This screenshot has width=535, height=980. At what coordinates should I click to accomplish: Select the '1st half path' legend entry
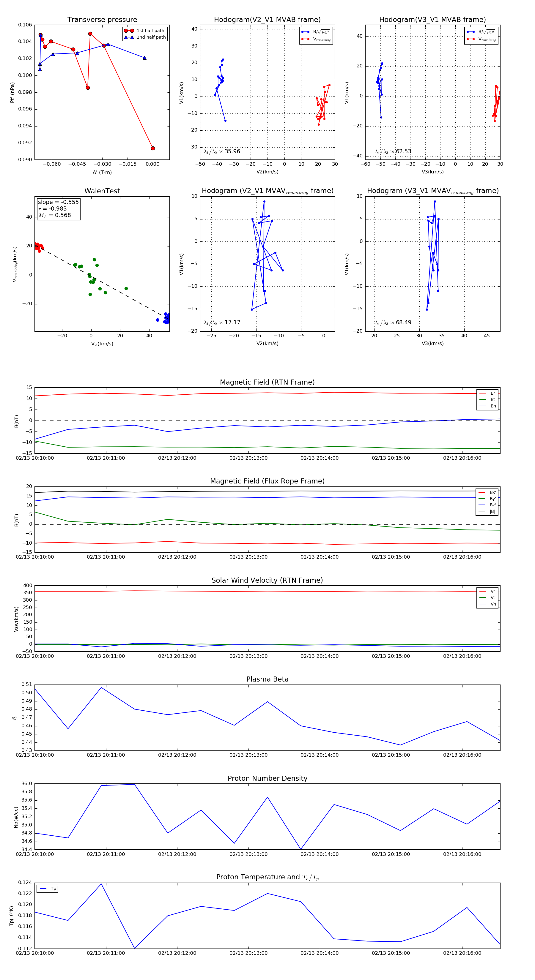coord(145,31)
